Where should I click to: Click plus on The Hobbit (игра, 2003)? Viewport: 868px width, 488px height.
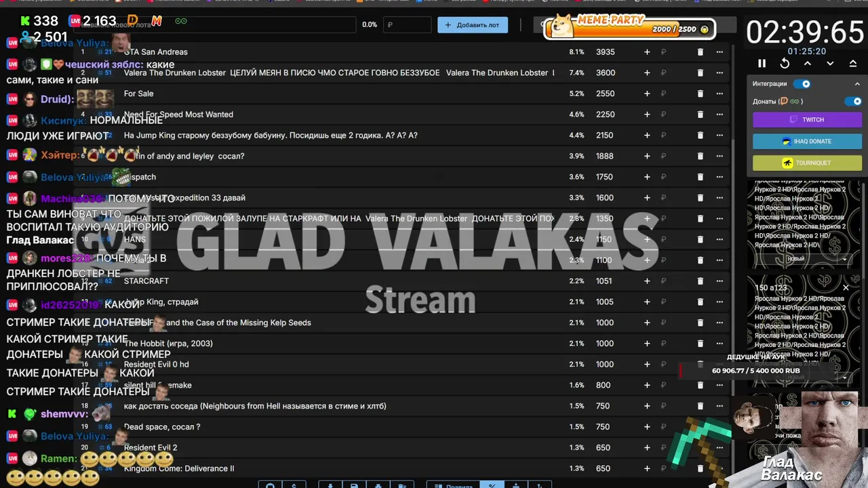pyautogui.click(x=647, y=344)
